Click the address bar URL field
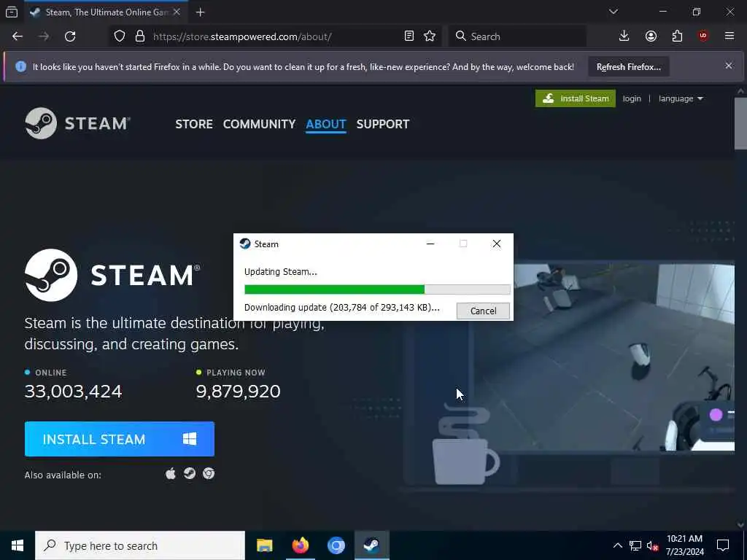Screen dimensions: 747x560 tap(274, 36)
